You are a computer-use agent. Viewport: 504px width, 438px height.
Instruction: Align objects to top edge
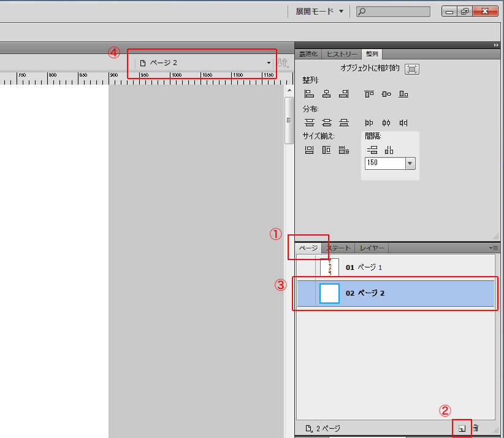pos(368,94)
